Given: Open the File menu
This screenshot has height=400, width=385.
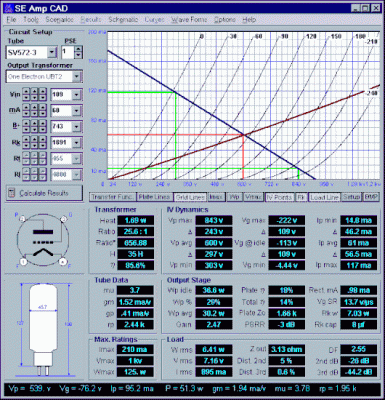Looking at the screenshot, I should [11, 20].
